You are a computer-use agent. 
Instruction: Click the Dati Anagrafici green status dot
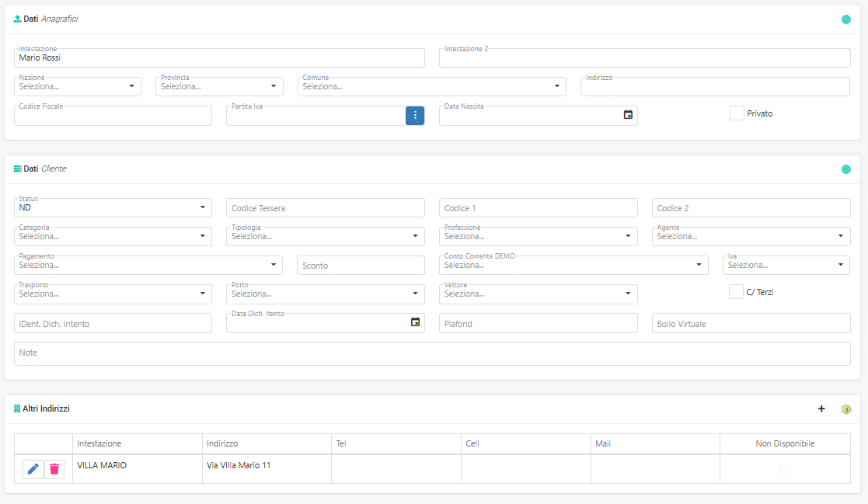point(846,19)
